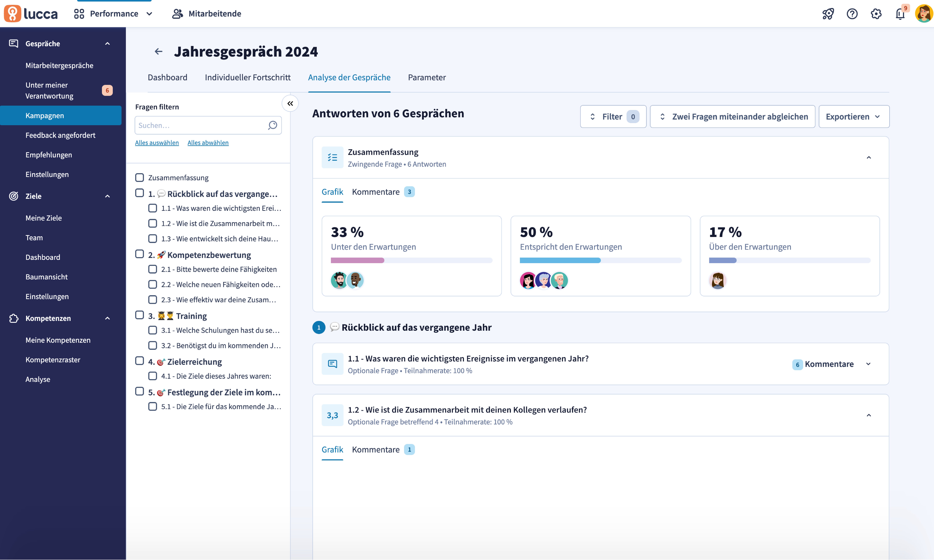934x560 pixels.
Task: Check question 1.1 Was waren die wichtigsten checkbox
Action: pos(153,208)
